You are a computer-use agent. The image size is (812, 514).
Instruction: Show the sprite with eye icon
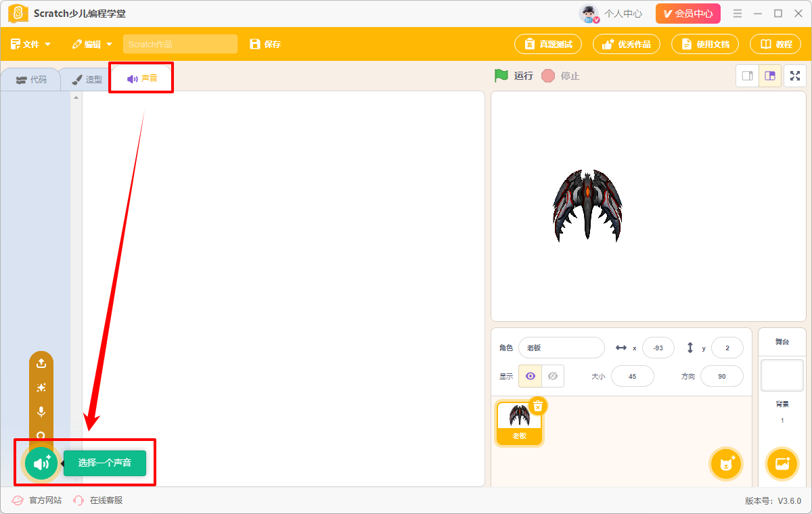pos(530,376)
